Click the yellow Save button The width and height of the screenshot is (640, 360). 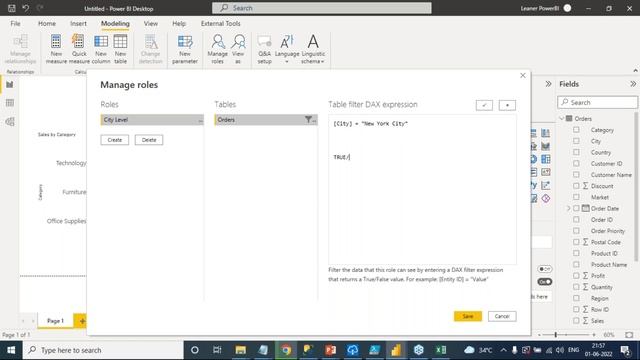pyautogui.click(x=468, y=316)
